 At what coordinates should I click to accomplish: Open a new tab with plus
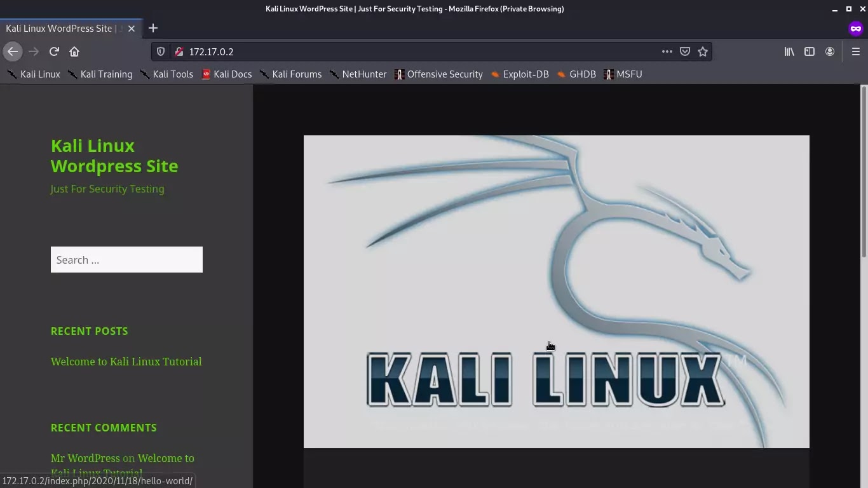(x=153, y=28)
